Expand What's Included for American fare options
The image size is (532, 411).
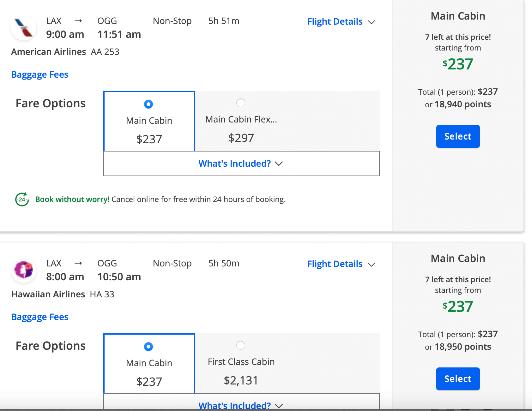(234, 164)
